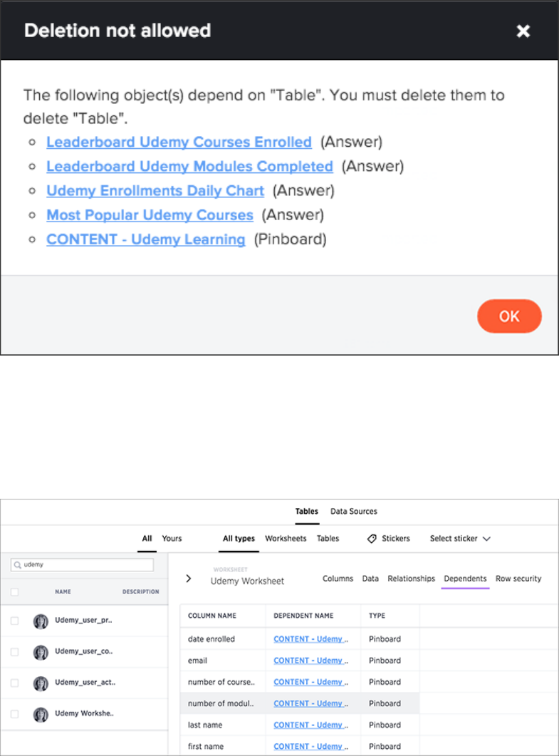
Task: Select the Worksheets type filter
Action: point(286,539)
